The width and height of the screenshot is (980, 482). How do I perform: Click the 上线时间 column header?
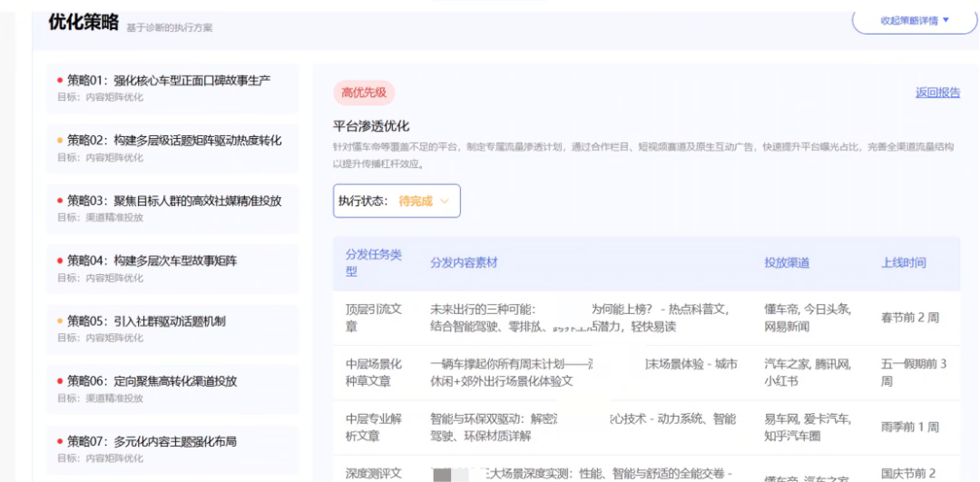coord(903,262)
